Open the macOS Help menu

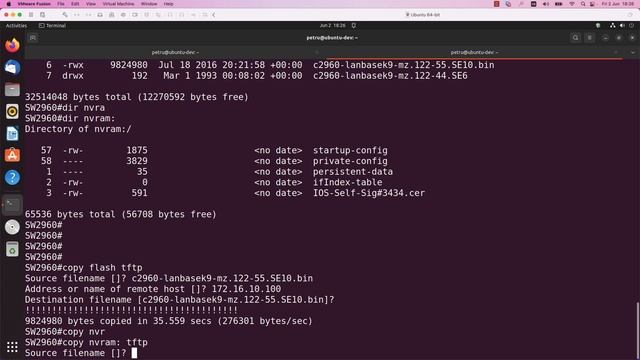168,4
